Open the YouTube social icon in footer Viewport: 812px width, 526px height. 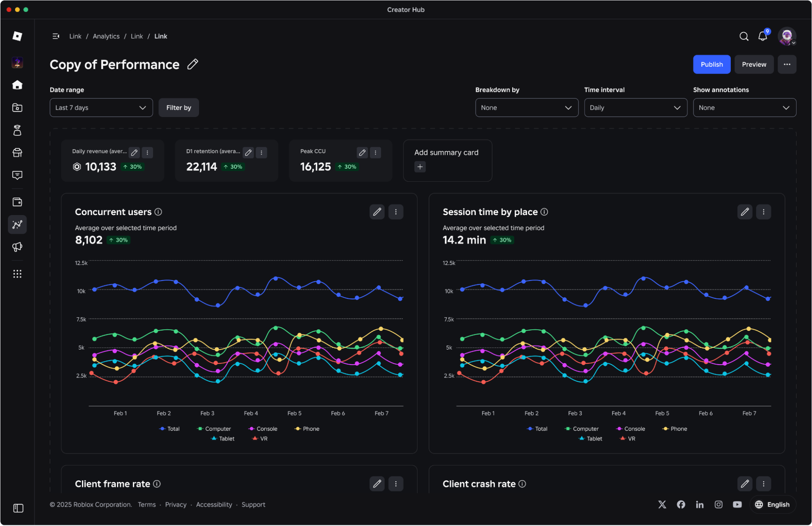pyautogui.click(x=737, y=504)
